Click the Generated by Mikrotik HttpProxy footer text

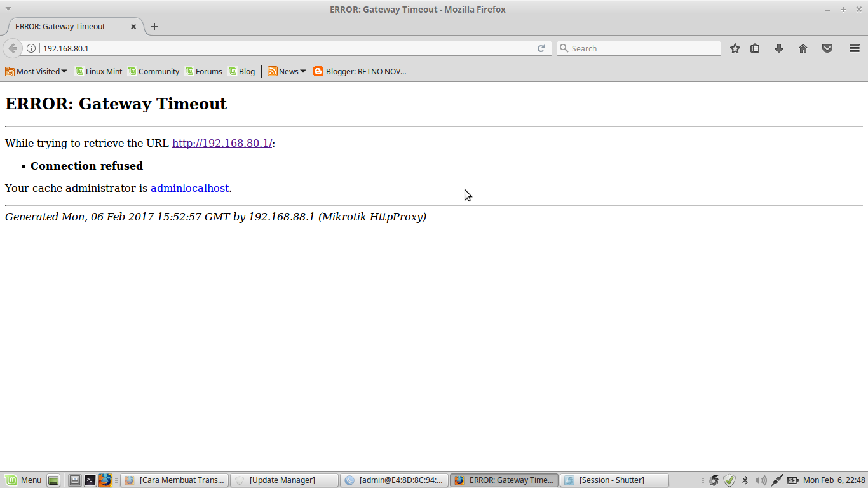coord(215,217)
